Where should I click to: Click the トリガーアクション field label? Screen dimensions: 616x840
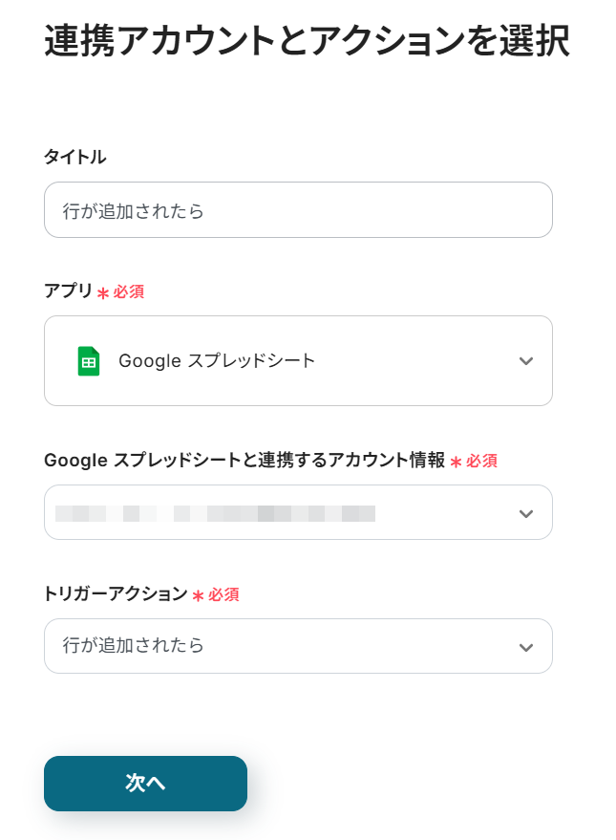[x=116, y=594]
